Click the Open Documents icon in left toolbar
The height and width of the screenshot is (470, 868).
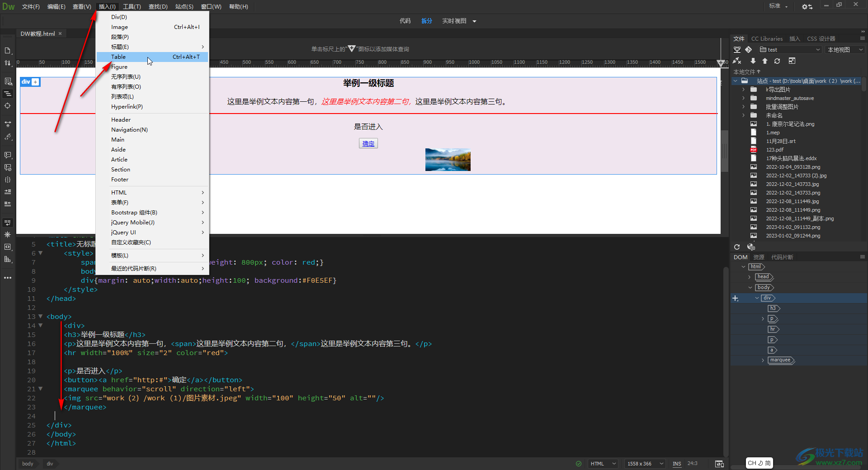click(x=8, y=51)
